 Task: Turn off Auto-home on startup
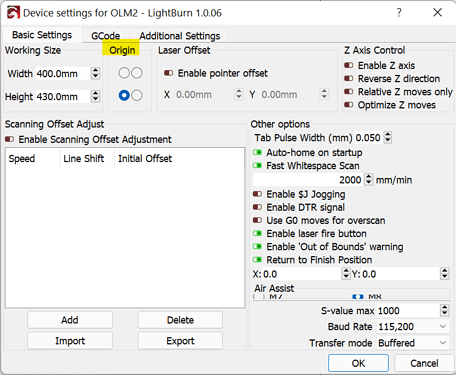pyautogui.click(x=257, y=153)
